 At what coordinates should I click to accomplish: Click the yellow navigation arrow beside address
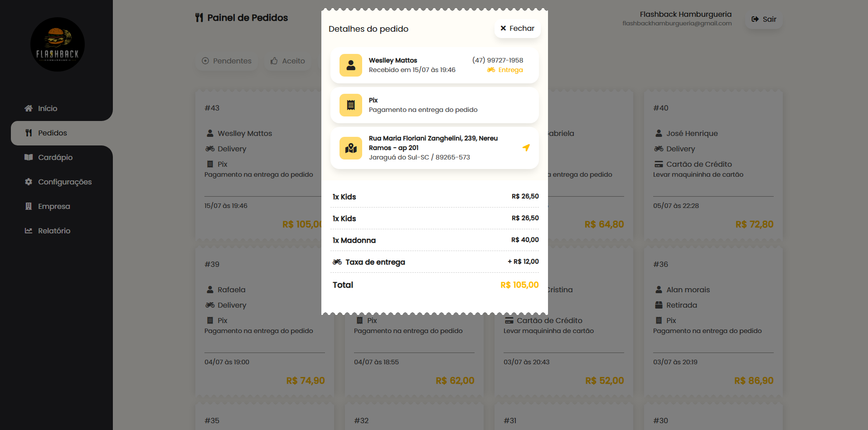[x=526, y=148]
